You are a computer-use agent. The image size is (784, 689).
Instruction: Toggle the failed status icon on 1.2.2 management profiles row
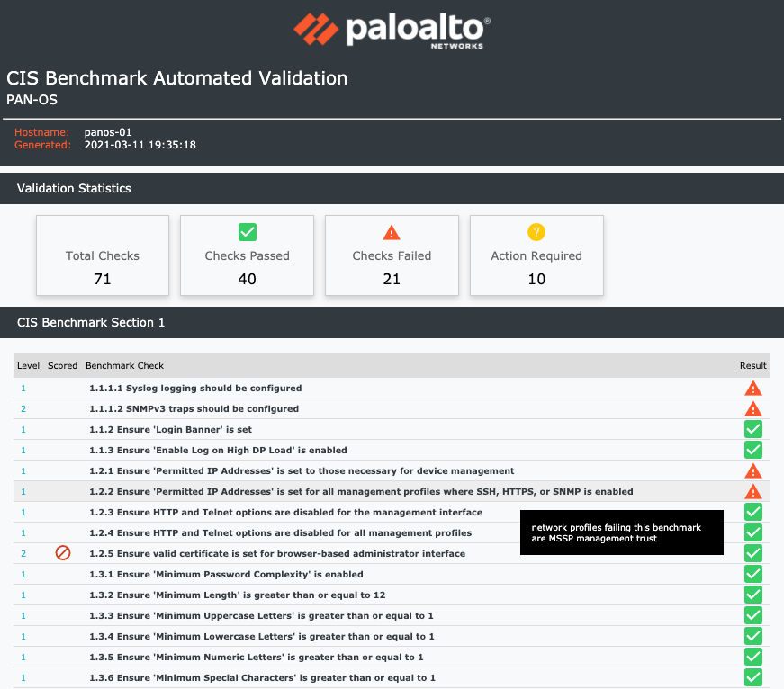[752, 491]
